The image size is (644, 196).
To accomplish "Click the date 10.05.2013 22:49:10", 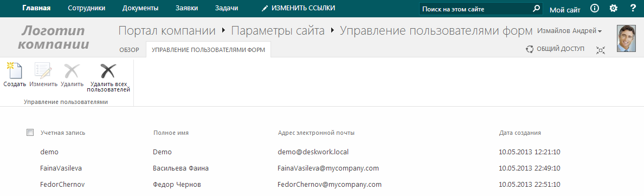I will (x=530, y=168).
